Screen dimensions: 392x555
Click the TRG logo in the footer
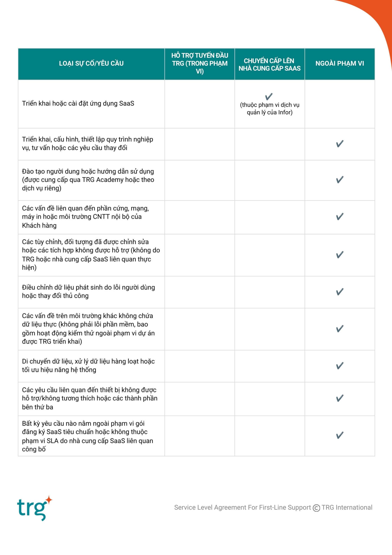(35, 508)
